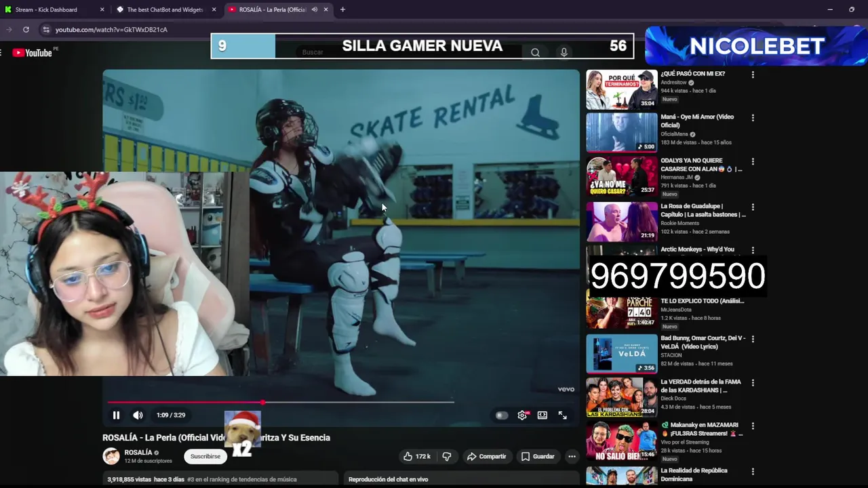Close the ROSALÍA La Perla tab
Screen dimensions: 868x488
tap(325, 9)
